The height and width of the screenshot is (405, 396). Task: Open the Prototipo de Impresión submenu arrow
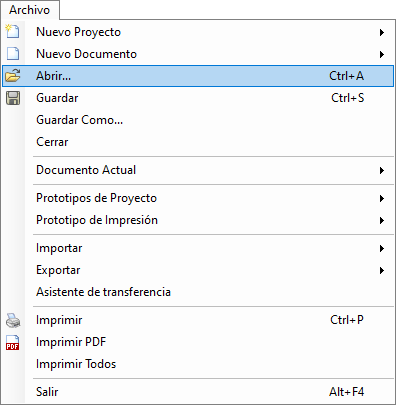pyautogui.click(x=382, y=220)
